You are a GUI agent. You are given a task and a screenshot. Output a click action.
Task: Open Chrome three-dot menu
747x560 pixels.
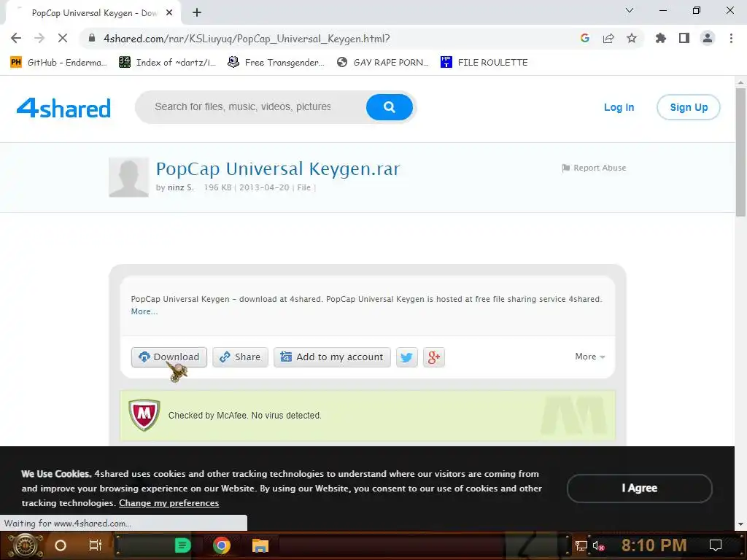tap(731, 38)
